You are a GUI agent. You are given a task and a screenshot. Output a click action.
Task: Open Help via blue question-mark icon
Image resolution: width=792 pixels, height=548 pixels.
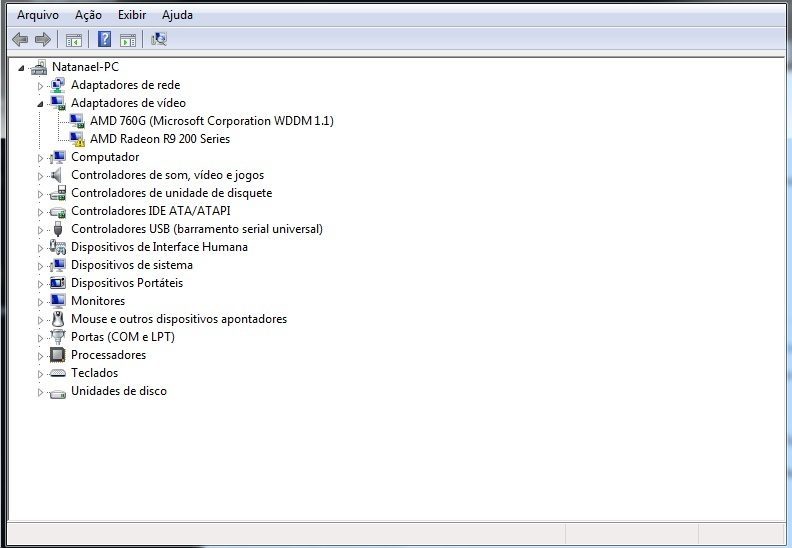[x=105, y=39]
